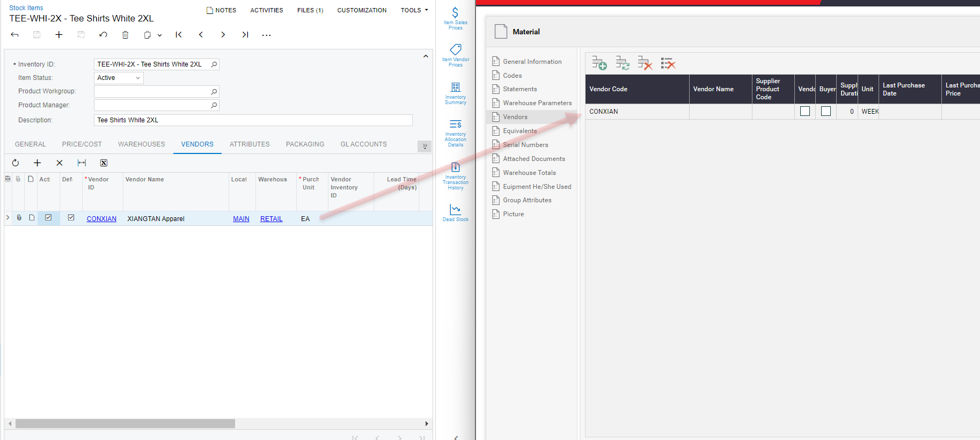Screen dimensions: 980x440
Task: Click the horizontal scrollbar of vendors grid
Action: 125,424
